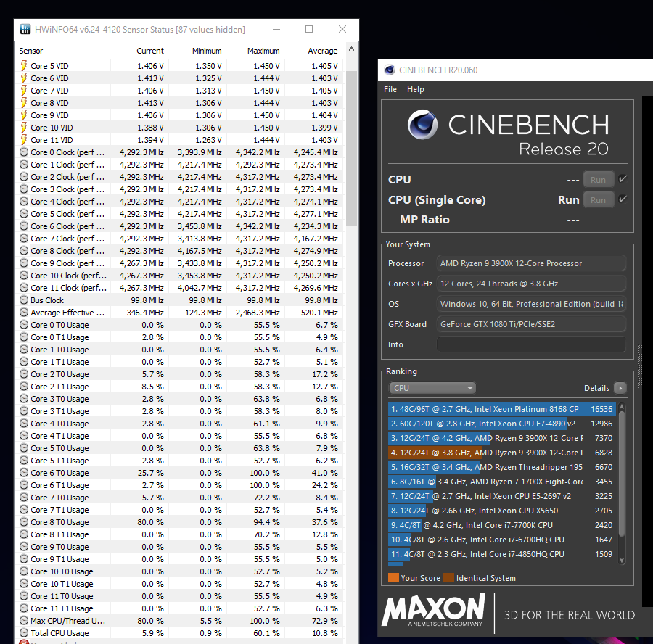The image size is (653, 644).
Task: Click Run button for CPU test
Action: 598,180
